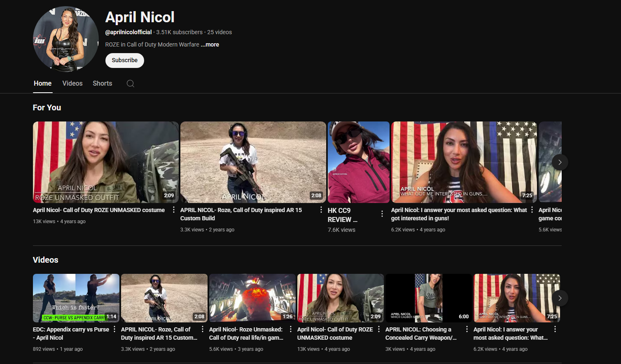Subscribe to April Nicol channel
621x364 pixels.
[x=125, y=61]
